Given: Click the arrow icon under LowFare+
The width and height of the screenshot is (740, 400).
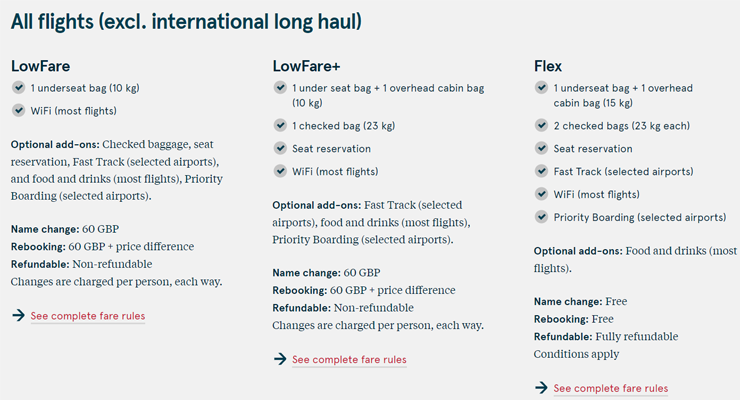Looking at the screenshot, I should 280,359.
